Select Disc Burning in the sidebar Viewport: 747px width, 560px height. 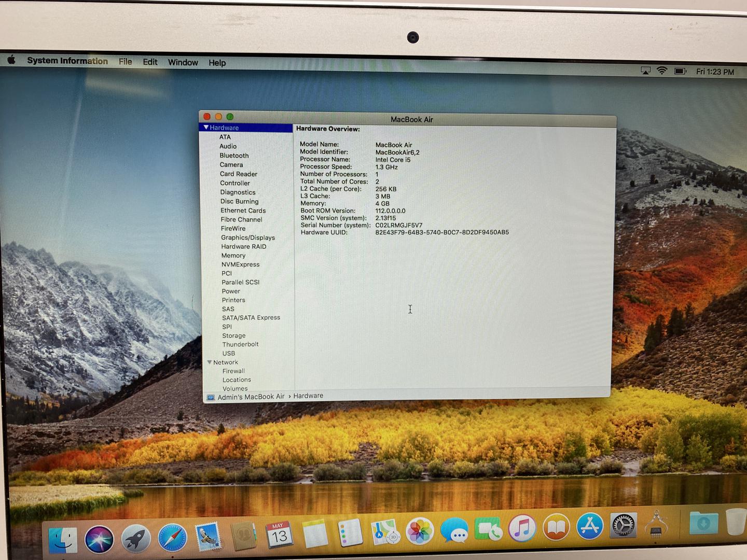click(239, 202)
